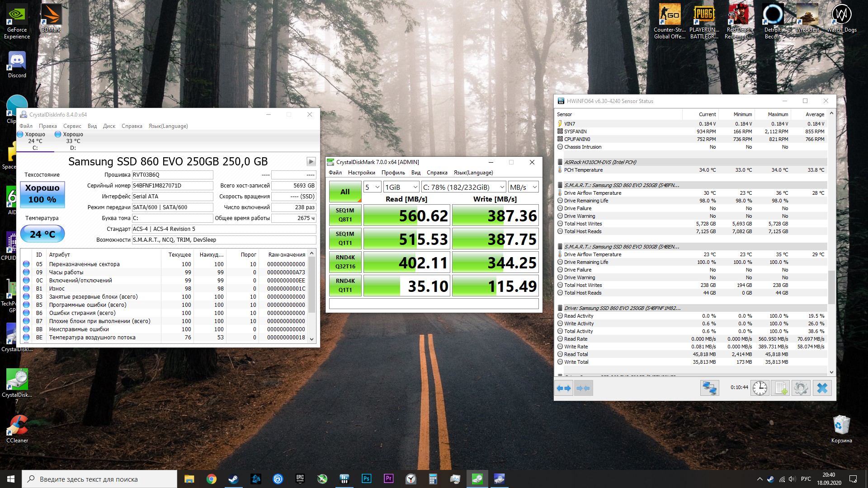
Task: Open Photoshop from the taskbar
Action: pyautogui.click(x=366, y=479)
